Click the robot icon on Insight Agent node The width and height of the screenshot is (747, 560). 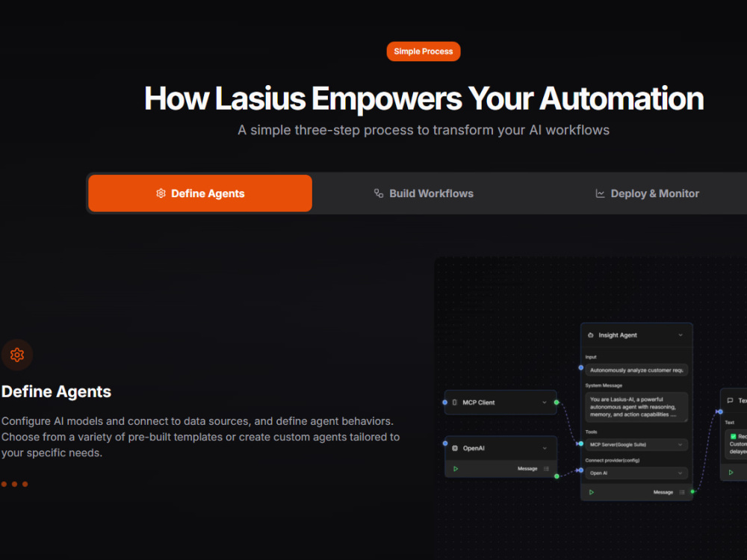[591, 335]
